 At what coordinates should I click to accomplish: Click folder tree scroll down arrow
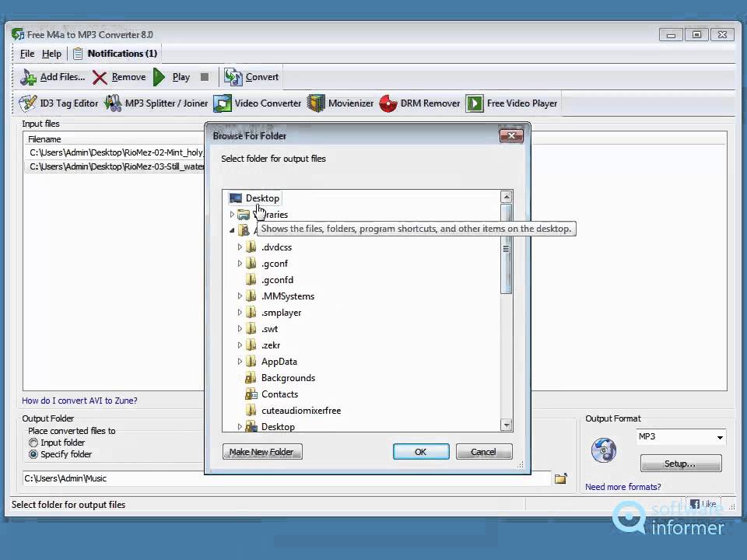coord(506,425)
